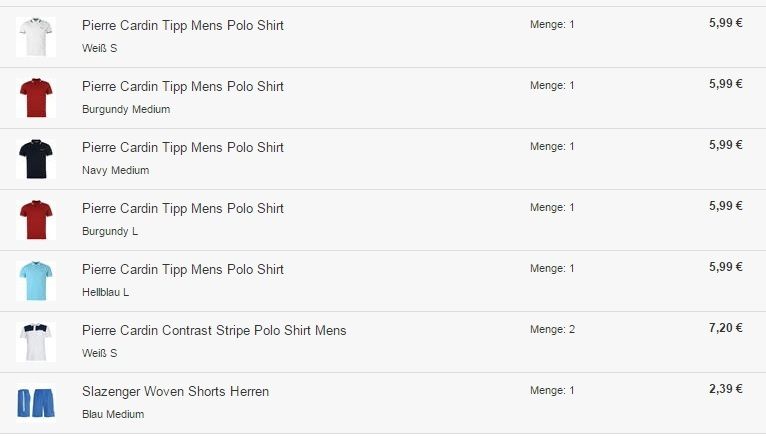Viewport: 766px width, 436px height.
Task: Click the Contrast Stripe polo shirt thumbnail
Action: (x=35, y=342)
